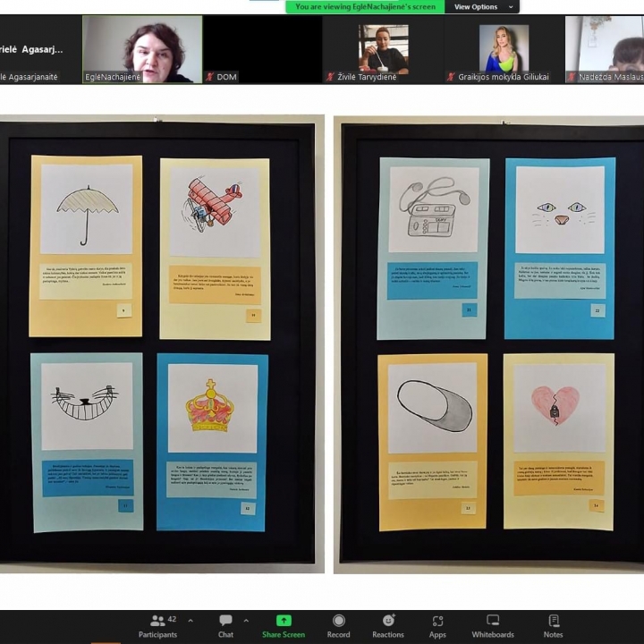Open the Participants panel
The width and height of the screenshot is (644, 644).
[157, 626]
